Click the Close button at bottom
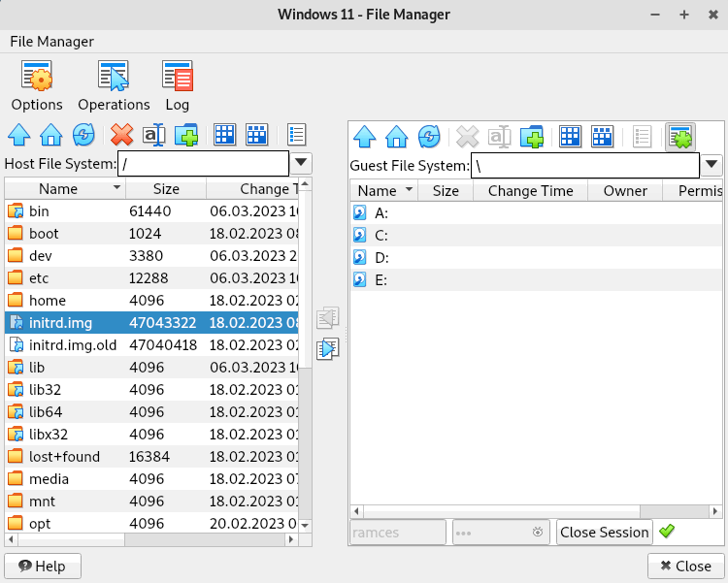Viewport: 728px width, 583px height. 685,566
